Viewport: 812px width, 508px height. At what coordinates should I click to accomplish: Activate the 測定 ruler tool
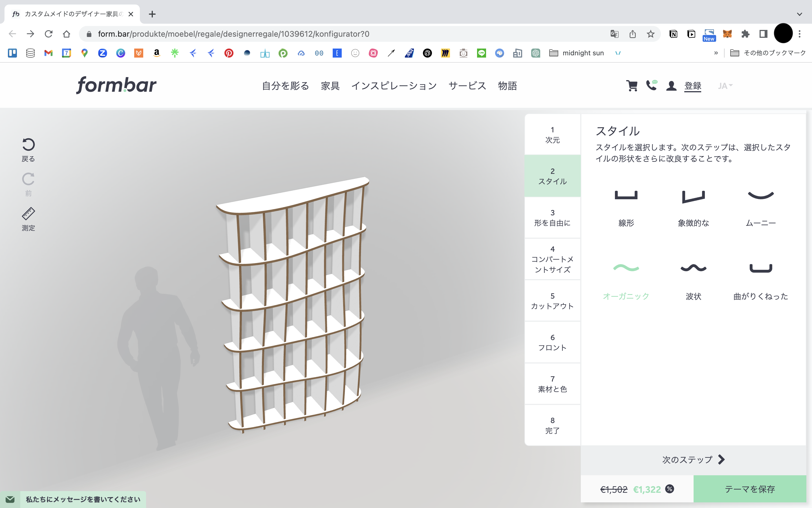click(x=28, y=214)
